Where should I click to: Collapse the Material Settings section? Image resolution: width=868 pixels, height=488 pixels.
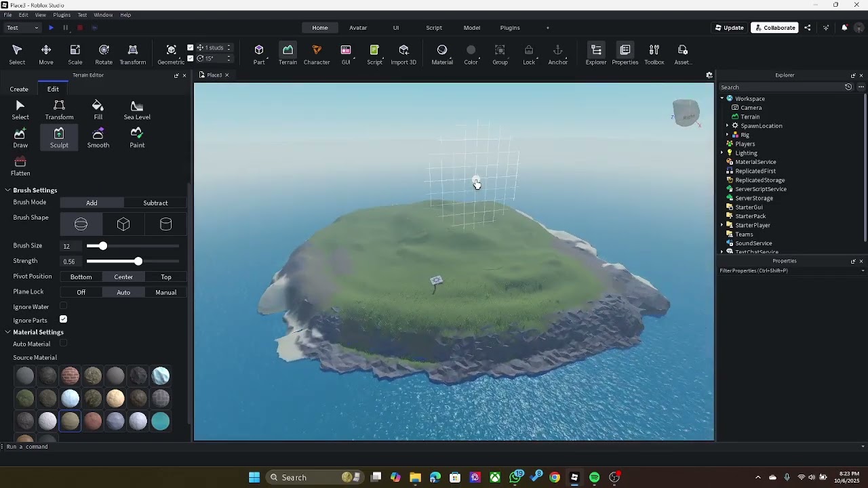click(7, 332)
